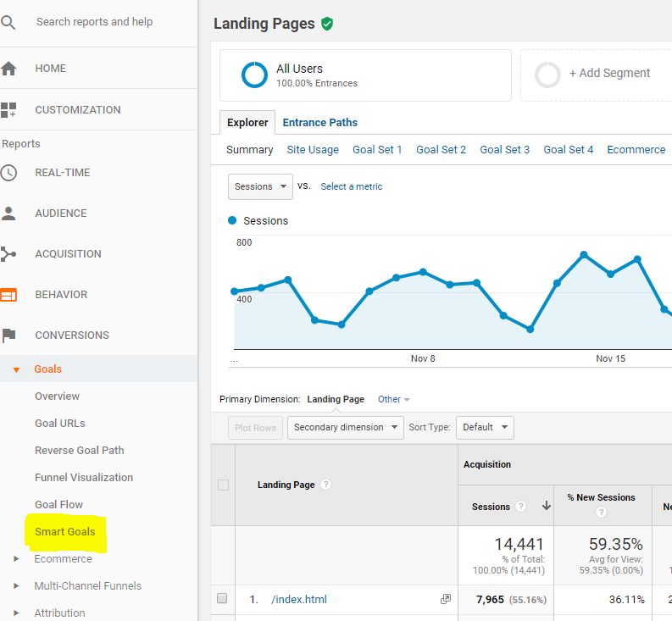Open Customization dashboard icon

coord(8,110)
